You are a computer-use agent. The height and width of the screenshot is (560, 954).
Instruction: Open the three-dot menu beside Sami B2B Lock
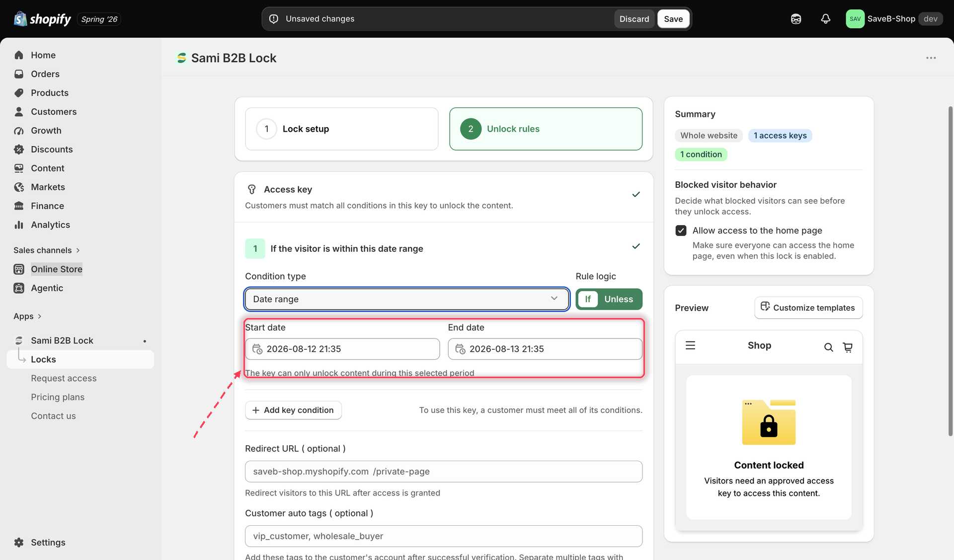pos(931,58)
